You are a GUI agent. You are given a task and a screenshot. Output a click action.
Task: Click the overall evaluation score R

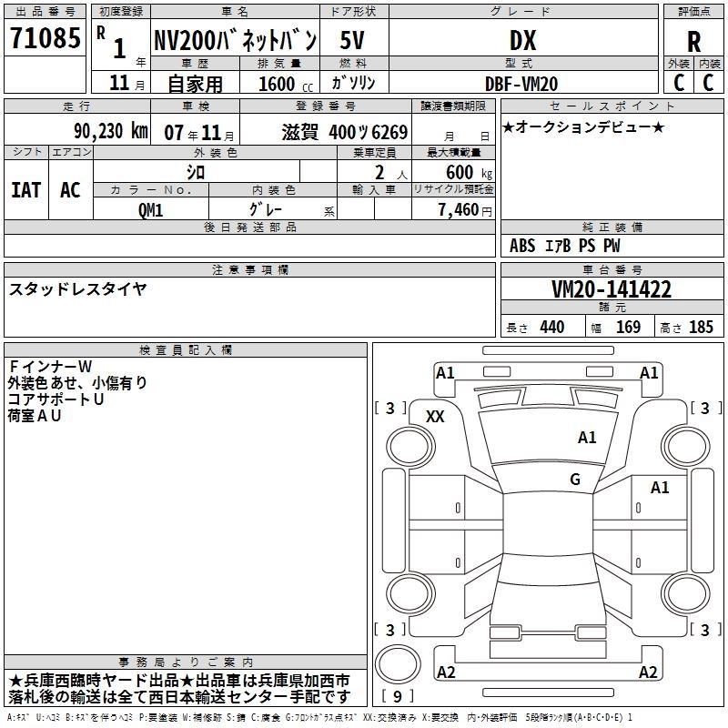(693, 42)
